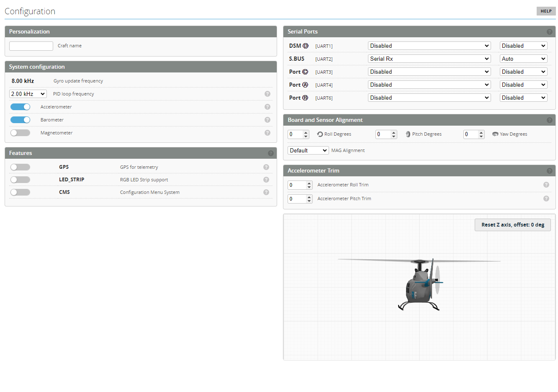Turn on the GPS feature toggle
Viewport: 558px width, 392px height.
(21, 167)
